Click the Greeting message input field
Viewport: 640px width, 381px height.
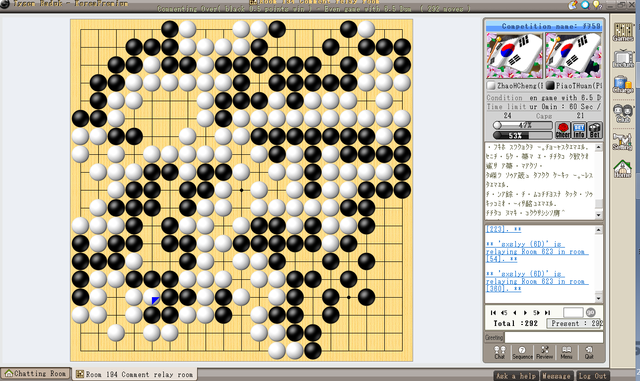point(554,337)
